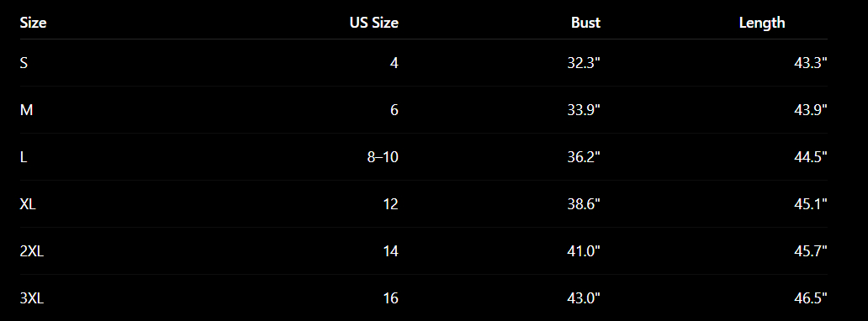The width and height of the screenshot is (868, 321).
Task: Click the 33.9" bust value
Action: click(584, 110)
